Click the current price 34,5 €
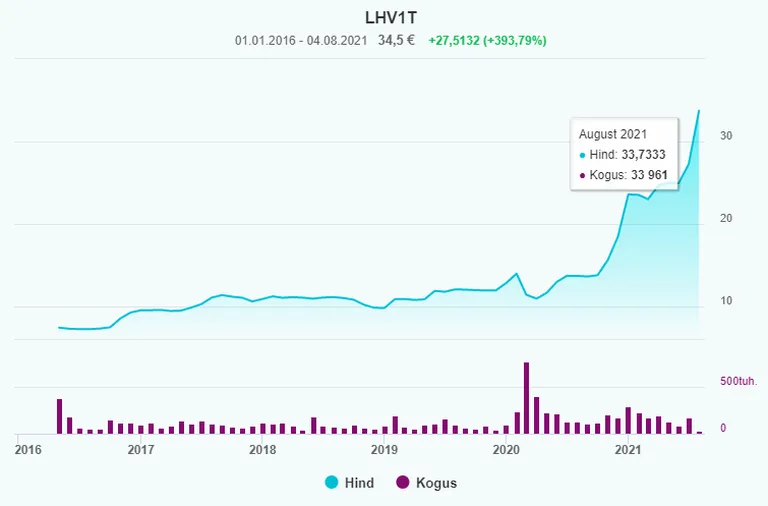Screen dimensions: 768x506 tap(396, 40)
